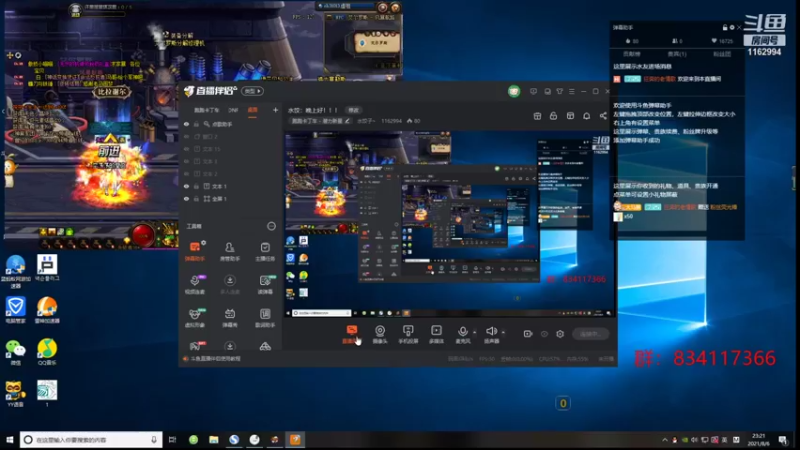
Task: Edit the stream category pencil icon
Action: coord(347,121)
